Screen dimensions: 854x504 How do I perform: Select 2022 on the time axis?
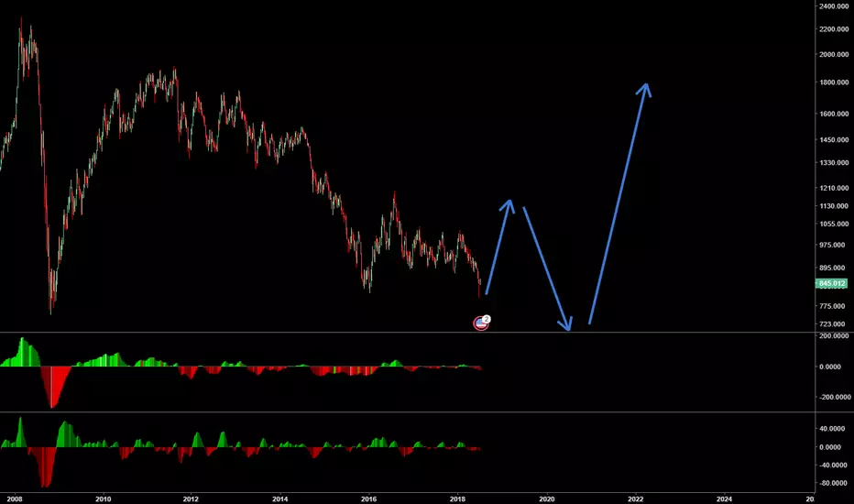pyautogui.click(x=636, y=499)
